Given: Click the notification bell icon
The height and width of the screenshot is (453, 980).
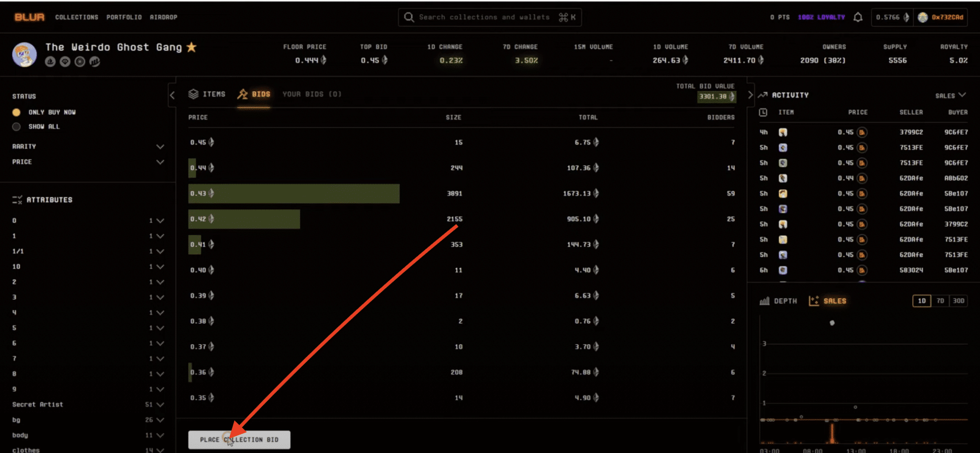Looking at the screenshot, I should [x=858, y=17].
